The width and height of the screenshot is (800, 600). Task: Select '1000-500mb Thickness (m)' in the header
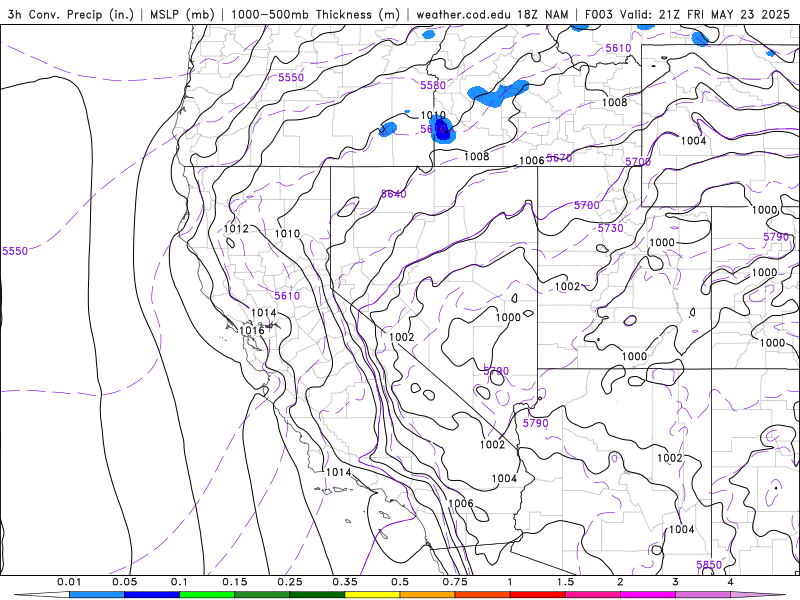(x=315, y=14)
